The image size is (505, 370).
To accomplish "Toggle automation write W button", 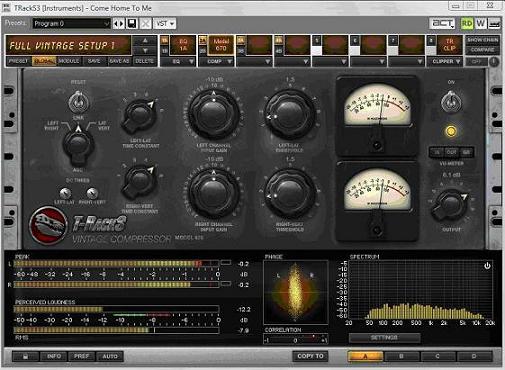I will (x=481, y=23).
